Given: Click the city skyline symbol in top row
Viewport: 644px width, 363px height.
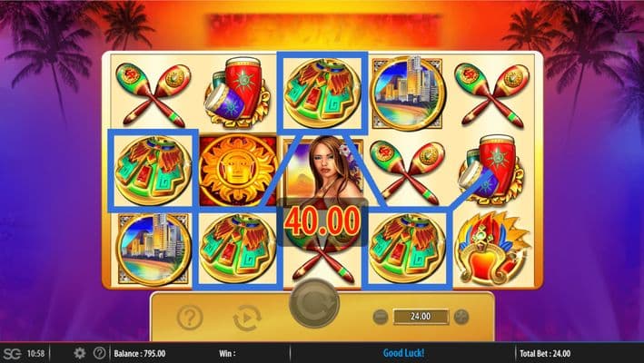Looking at the screenshot, I should pos(408,93).
